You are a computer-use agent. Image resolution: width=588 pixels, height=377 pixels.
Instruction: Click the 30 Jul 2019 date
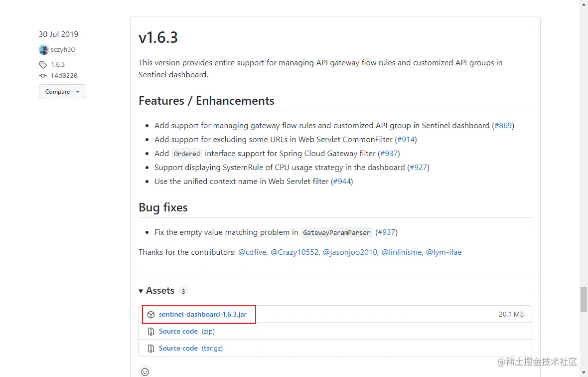coord(58,34)
